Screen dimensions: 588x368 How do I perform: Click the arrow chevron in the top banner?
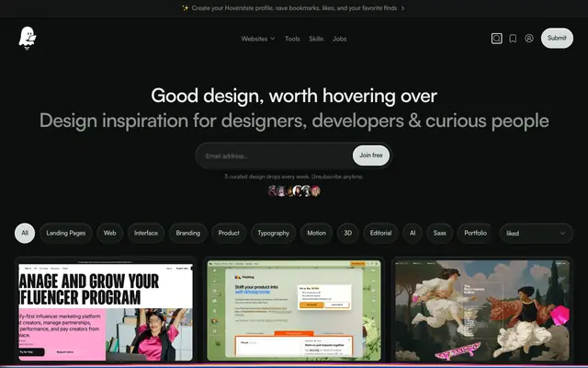coord(402,8)
